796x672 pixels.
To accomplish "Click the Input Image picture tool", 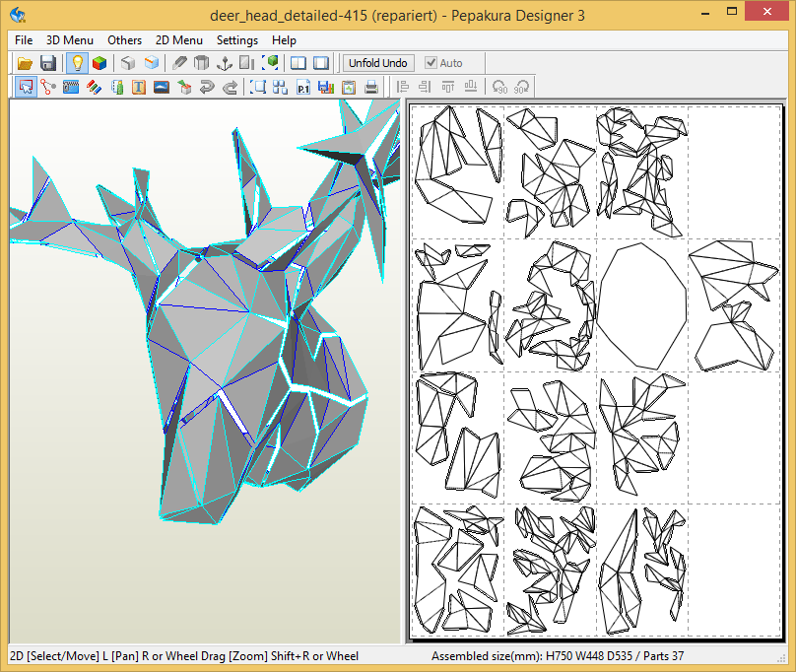I will click(161, 88).
